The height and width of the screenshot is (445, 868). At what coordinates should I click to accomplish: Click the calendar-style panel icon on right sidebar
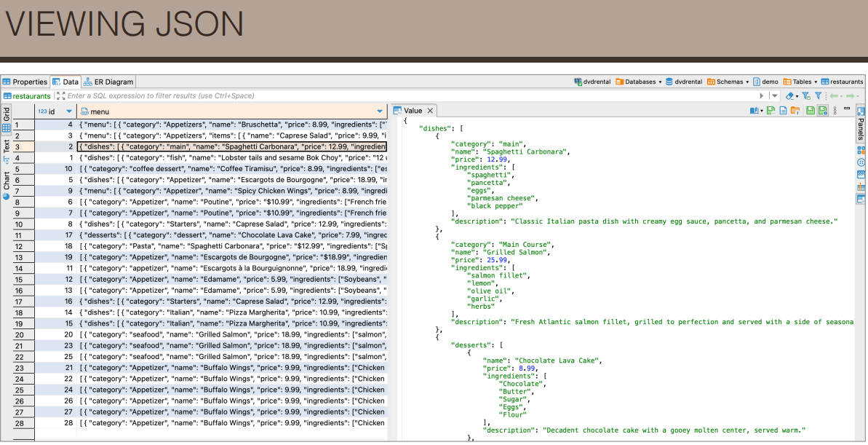click(861, 175)
